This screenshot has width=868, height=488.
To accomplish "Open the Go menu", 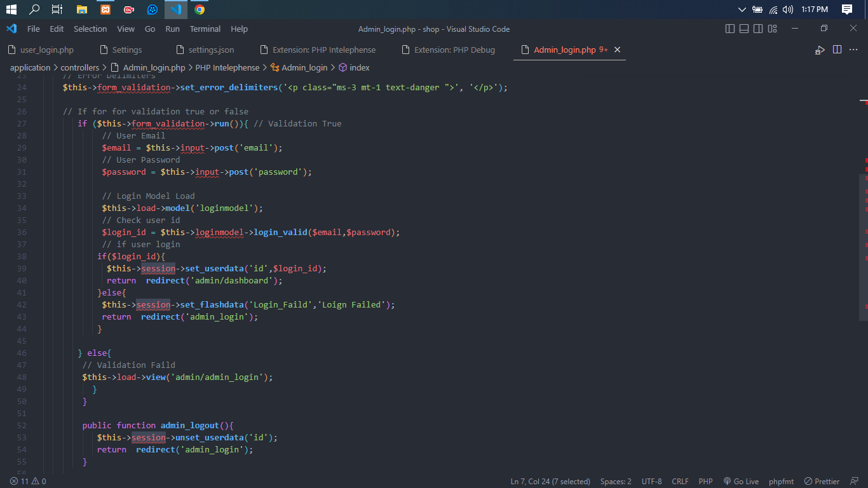I will tap(150, 29).
